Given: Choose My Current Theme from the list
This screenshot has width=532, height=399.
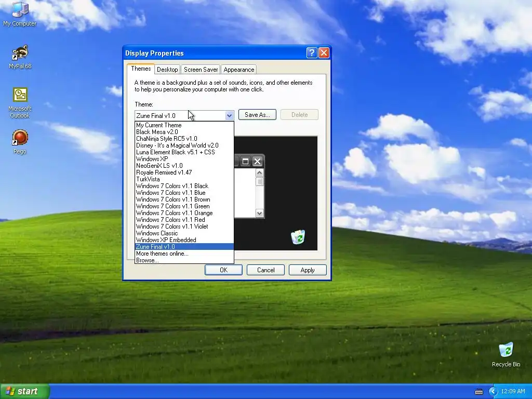Looking at the screenshot, I should coord(184,125).
